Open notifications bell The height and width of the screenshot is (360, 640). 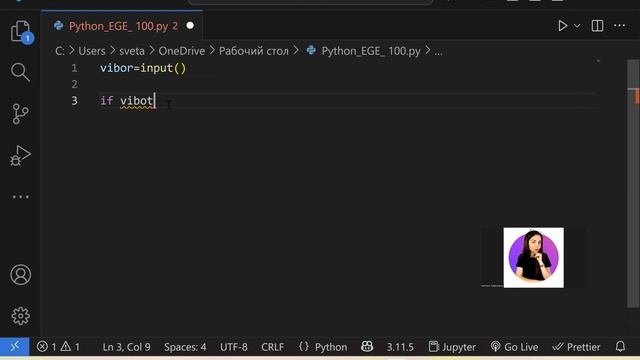tap(620, 347)
